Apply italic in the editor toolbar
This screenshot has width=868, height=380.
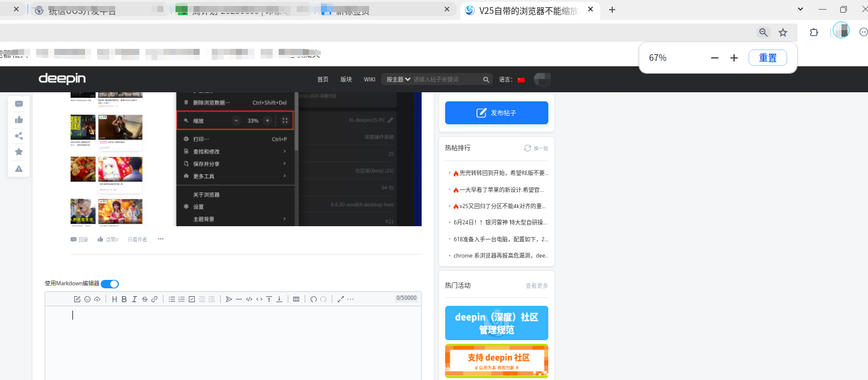(135, 299)
